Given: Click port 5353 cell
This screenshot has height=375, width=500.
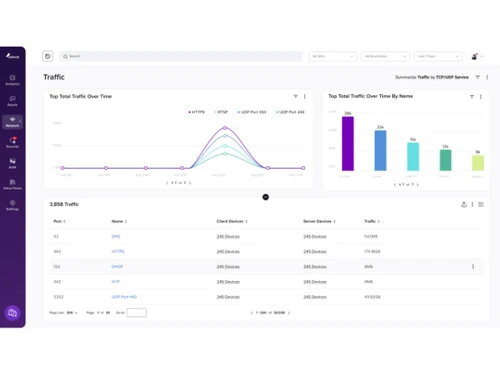Looking at the screenshot, I should tap(58, 297).
